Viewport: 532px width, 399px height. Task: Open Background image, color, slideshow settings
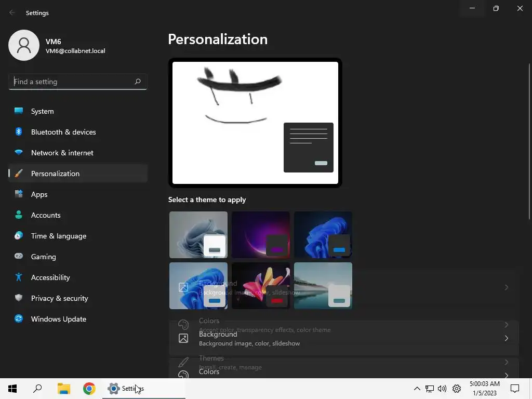click(x=344, y=338)
